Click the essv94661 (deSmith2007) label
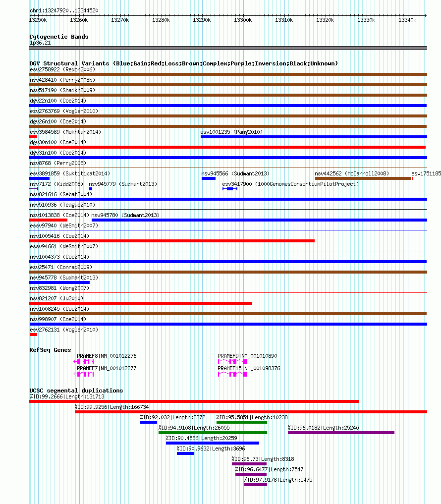441x504 pixels. [x=64, y=246]
